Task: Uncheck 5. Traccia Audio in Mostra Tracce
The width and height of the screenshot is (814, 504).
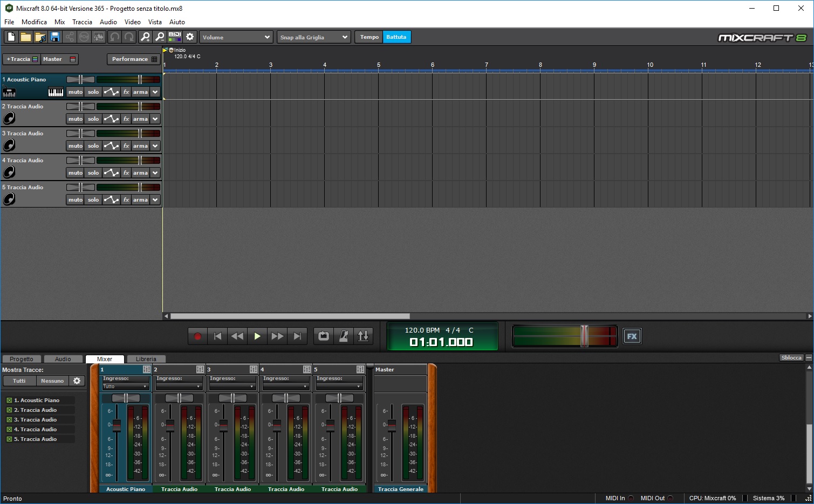Action: (x=9, y=439)
